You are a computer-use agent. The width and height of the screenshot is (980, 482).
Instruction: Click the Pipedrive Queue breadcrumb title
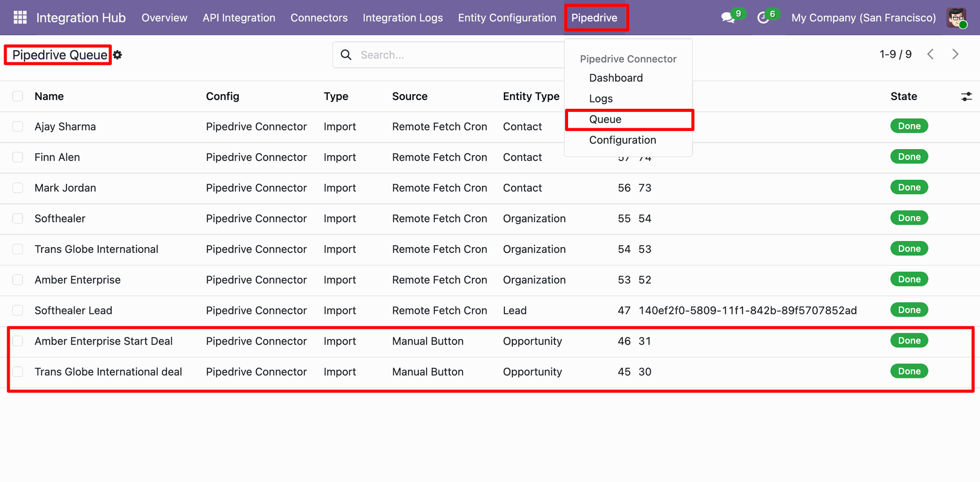[x=60, y=55]
